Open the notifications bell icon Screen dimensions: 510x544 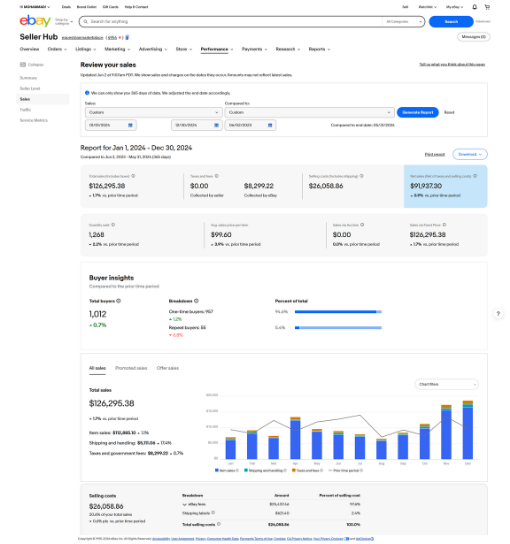click(x=475, y=7)
